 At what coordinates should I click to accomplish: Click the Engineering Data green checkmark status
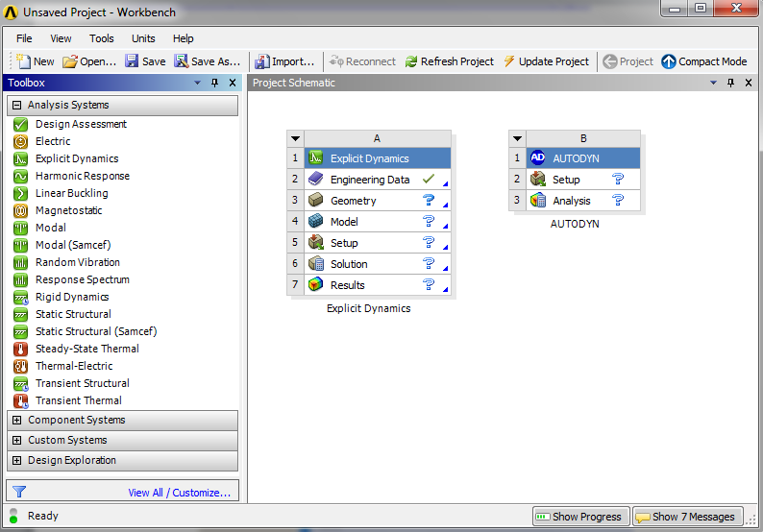[x=429, y=179]
